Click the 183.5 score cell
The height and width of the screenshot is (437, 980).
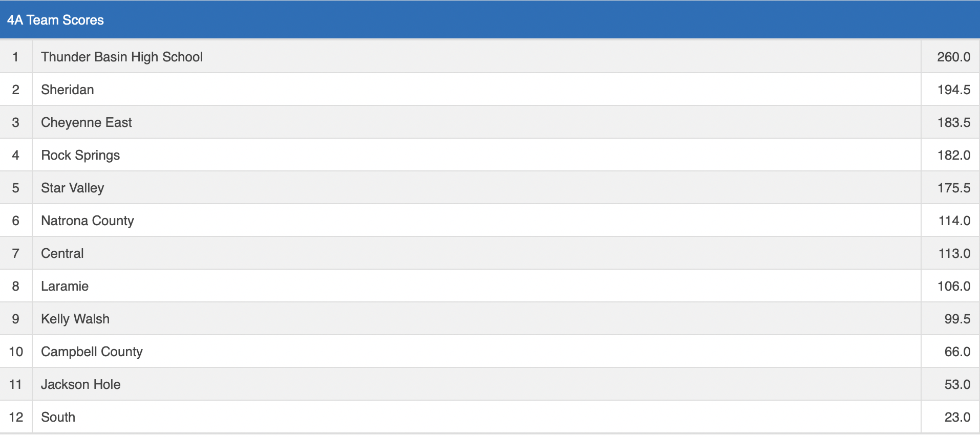[x=953, y=122]
